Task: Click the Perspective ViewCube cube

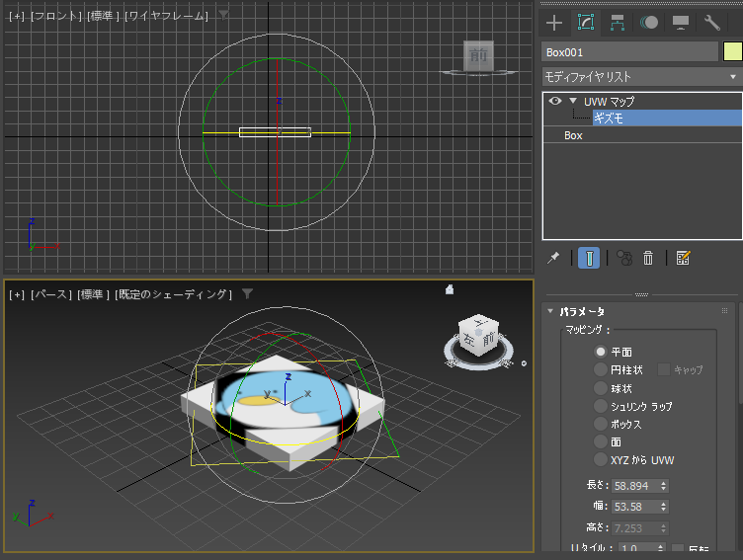Action: coord(478,335)
